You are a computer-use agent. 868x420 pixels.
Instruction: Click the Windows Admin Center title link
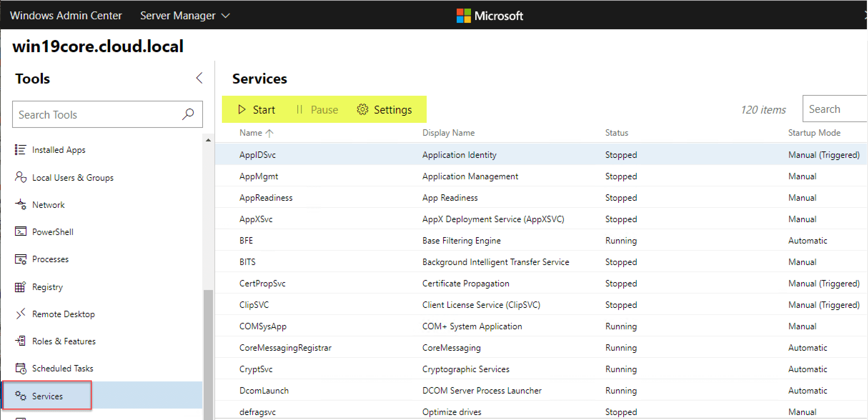(66, 16)
